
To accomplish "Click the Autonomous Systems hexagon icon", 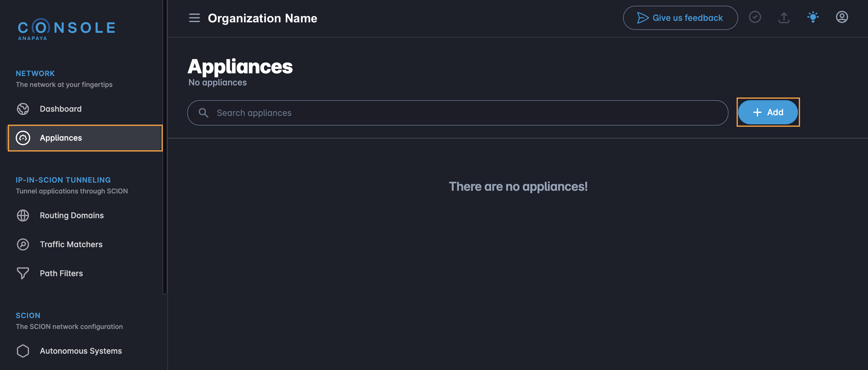I will tap(23, 351).
